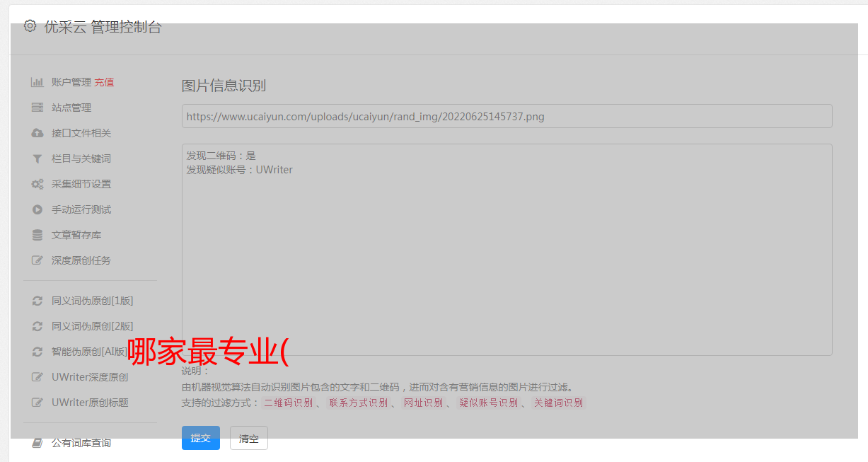The image size is (868, 462).
Task: Open 接口文件相关 menu item
Action: (x=81, y=133)
